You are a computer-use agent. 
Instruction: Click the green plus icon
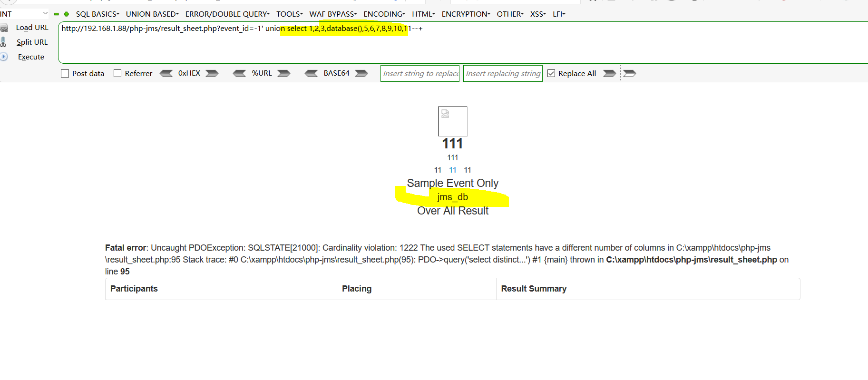pyautogui.click(x=67, y=14)
